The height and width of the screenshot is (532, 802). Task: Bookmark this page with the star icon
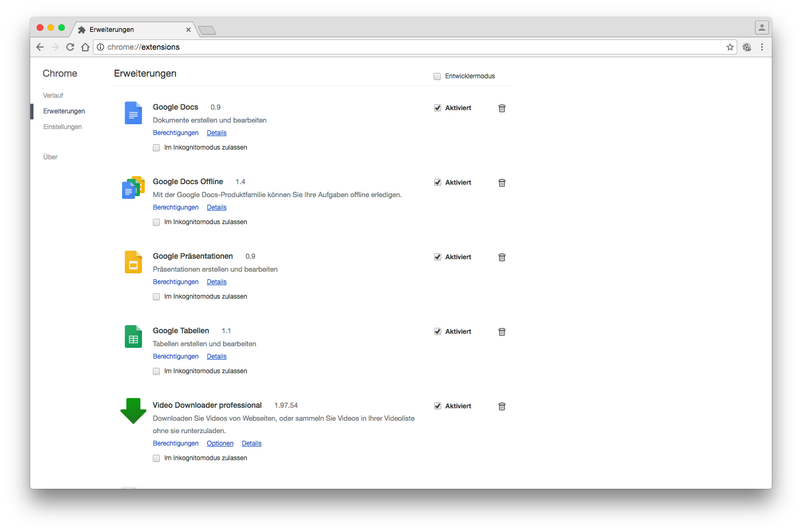click(730, 47)
